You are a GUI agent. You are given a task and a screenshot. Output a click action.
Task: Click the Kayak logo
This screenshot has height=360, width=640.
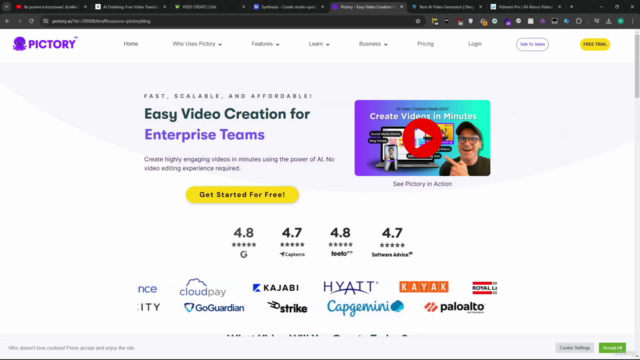pos(424,287)
